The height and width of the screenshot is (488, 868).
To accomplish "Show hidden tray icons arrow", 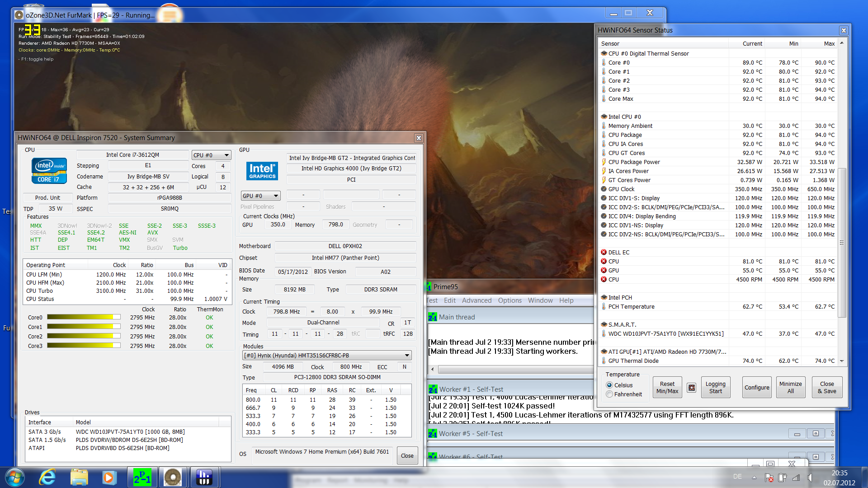I will click(754, 477).
